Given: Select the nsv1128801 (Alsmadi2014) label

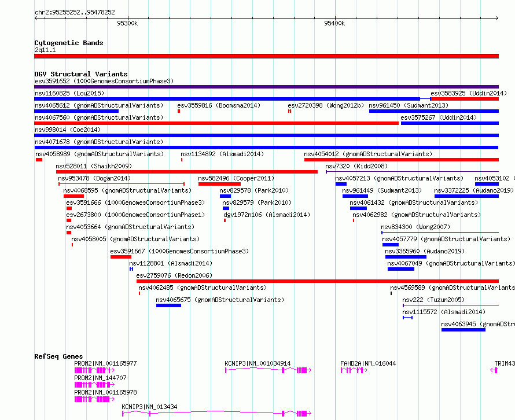Looking at the screenshot, I should point(171,263).
